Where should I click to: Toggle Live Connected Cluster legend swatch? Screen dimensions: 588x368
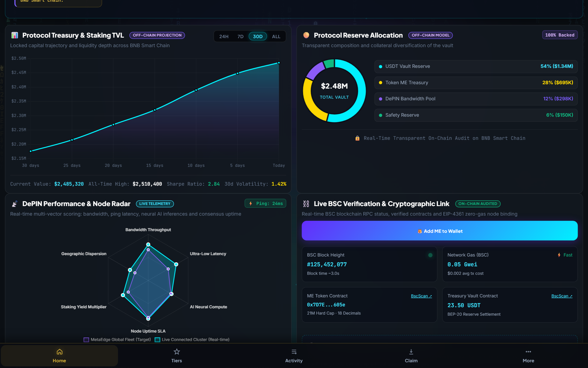157,340
